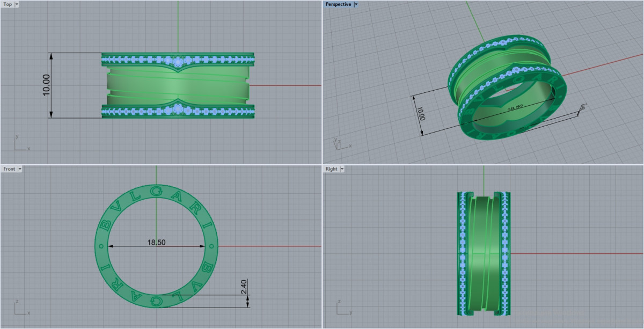This screenshot has height=329, width=644.
Task: Select the upper center gemstone in Top viewport
Action: pos(178,62)
